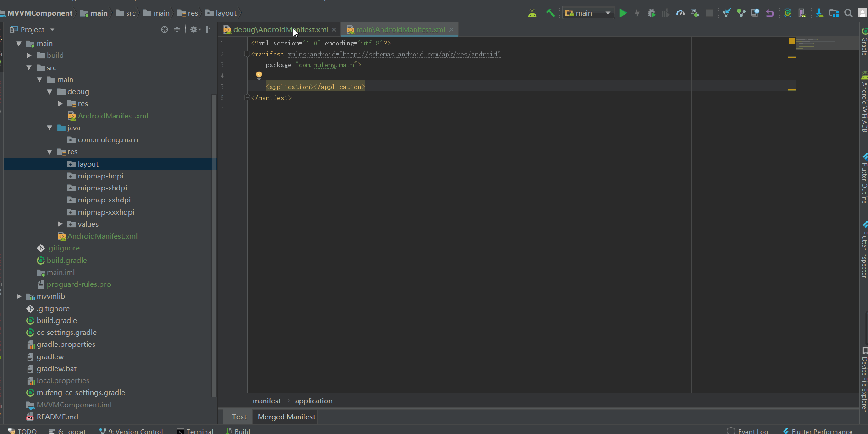Open the main run configuration dropdown
The width and height of the screenshot is (868, 434).
click(588, 13)
